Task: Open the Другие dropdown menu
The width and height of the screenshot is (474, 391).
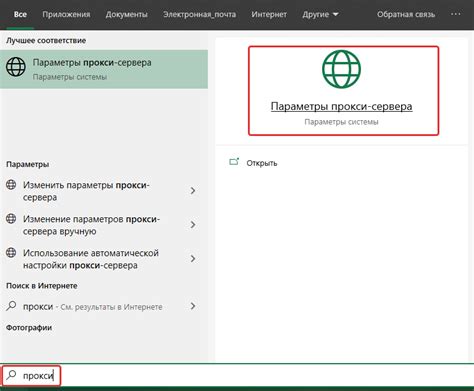Action: (x=320, y=15)
